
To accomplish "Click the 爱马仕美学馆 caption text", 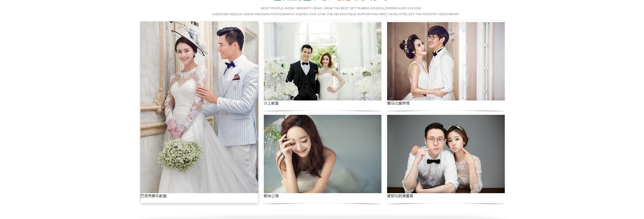I will [x=398, y=103].
